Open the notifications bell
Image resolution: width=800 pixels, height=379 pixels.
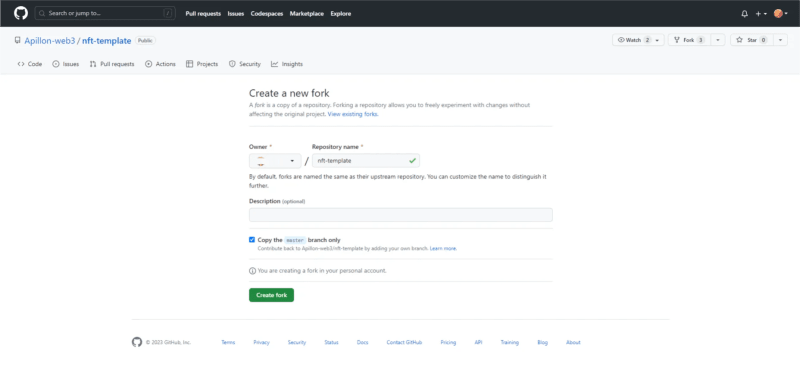(x=744, y=14)
